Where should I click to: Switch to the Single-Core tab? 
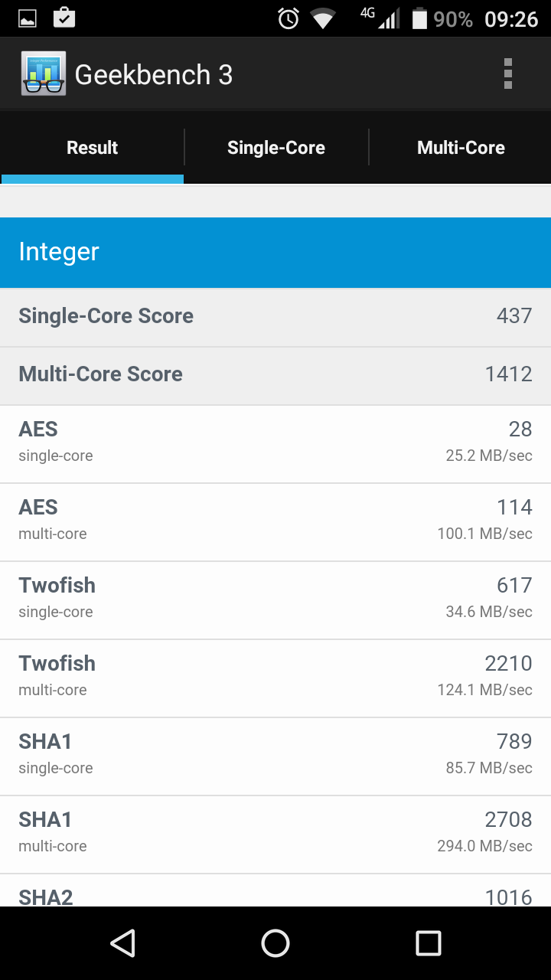click(x=276, y=148)
